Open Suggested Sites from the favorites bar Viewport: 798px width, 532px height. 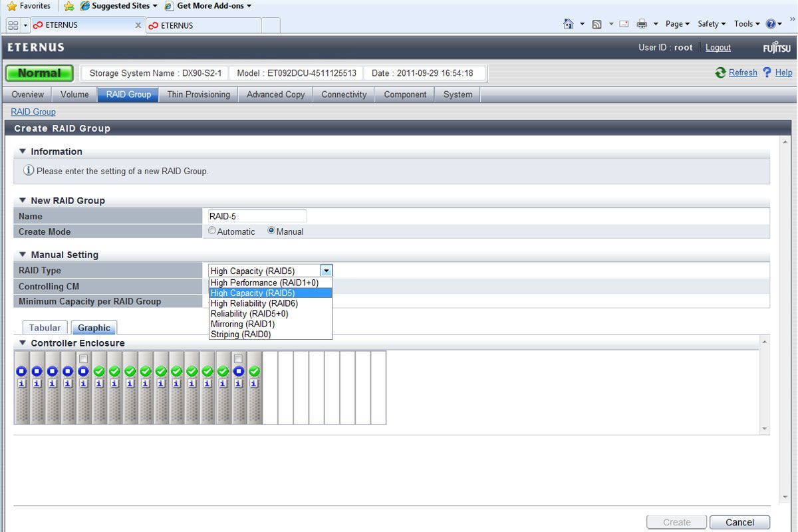(x=118, y=6)
